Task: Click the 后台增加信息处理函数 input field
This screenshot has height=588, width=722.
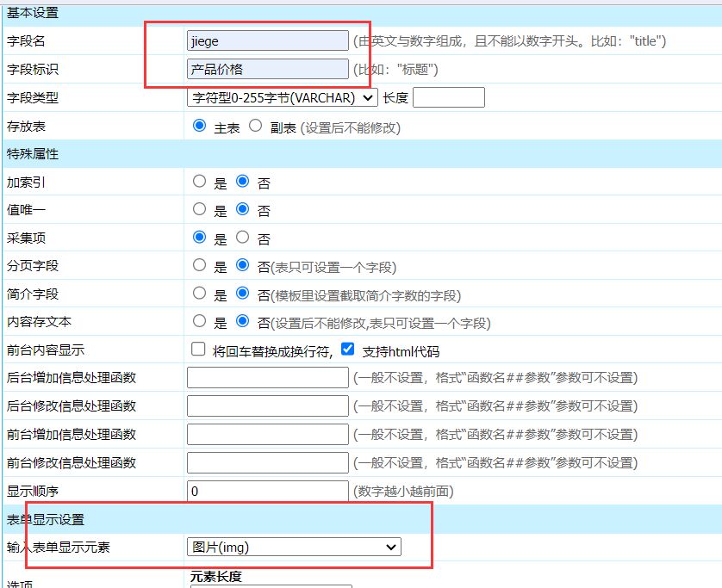Action: pos(267,377)
